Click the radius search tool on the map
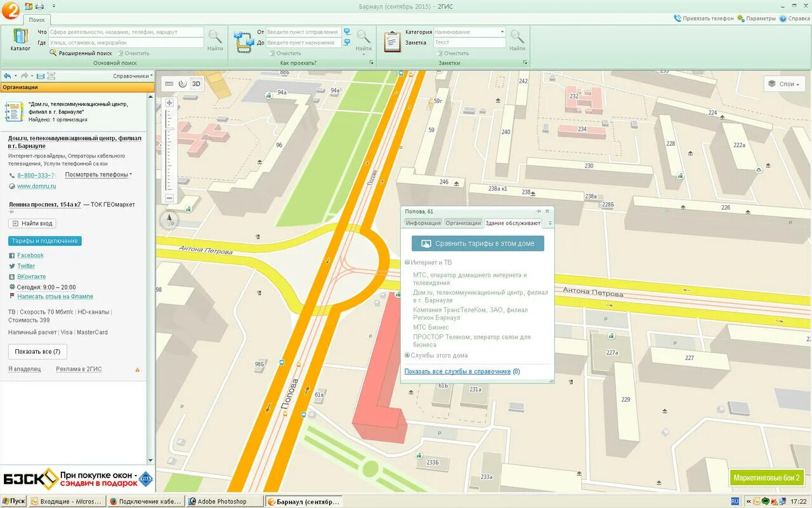812x508 pixels. [182, 83]
